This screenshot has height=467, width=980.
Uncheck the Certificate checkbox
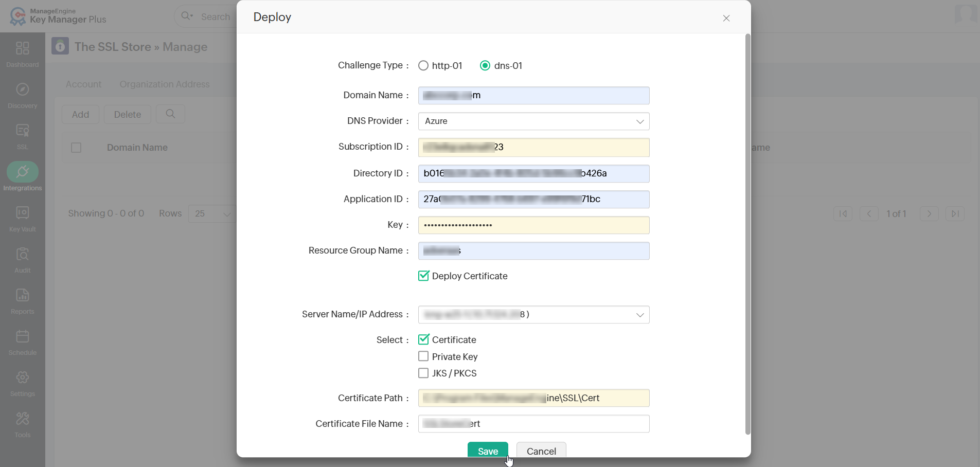pos(423,339)
